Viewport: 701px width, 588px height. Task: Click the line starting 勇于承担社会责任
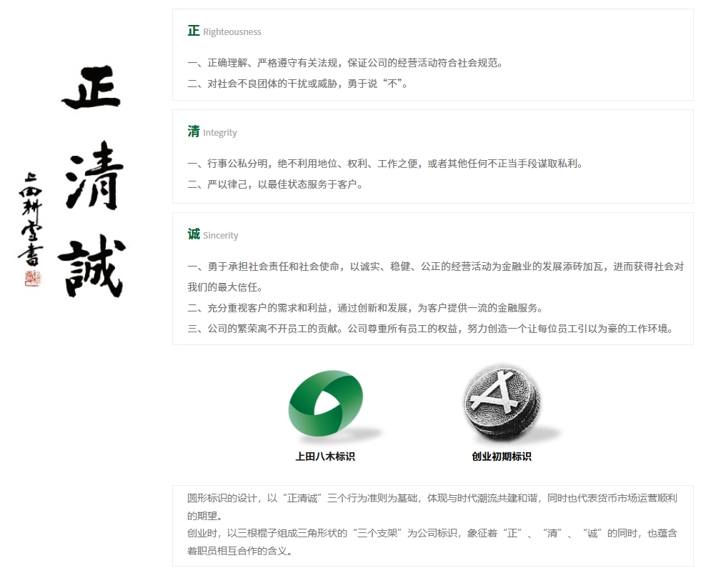435,266
